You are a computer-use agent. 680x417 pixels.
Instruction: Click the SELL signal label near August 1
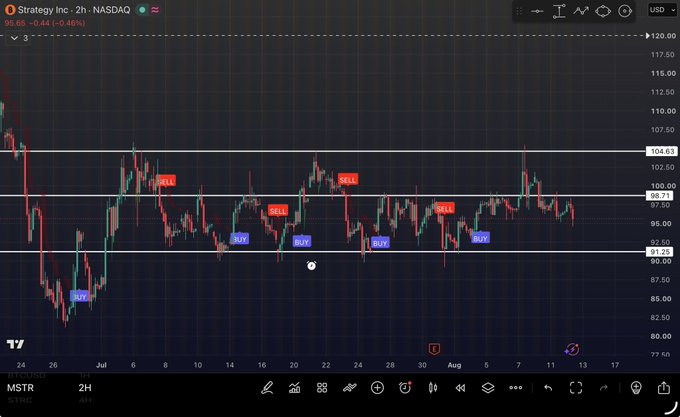coord(445,208)
